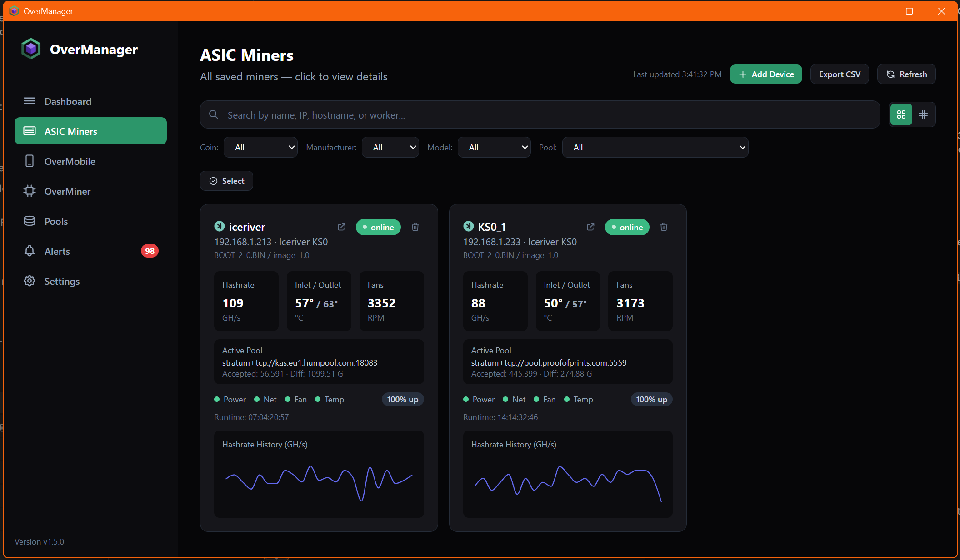This screenshot has width=960, height=560.
Task: Click the Pools database icon
Action: point(30,221)
